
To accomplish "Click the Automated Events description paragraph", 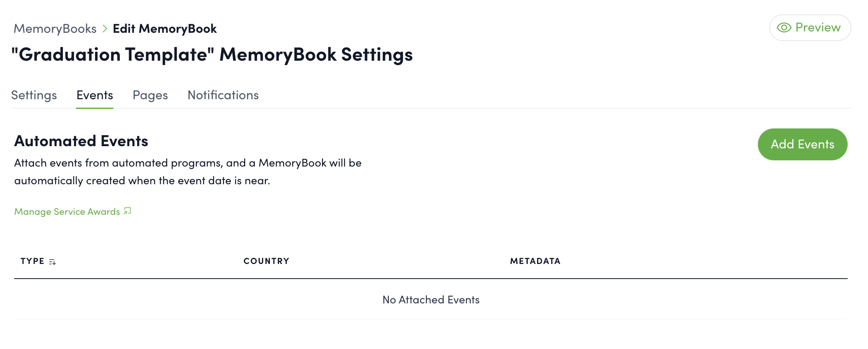I will tap(188, 172).
